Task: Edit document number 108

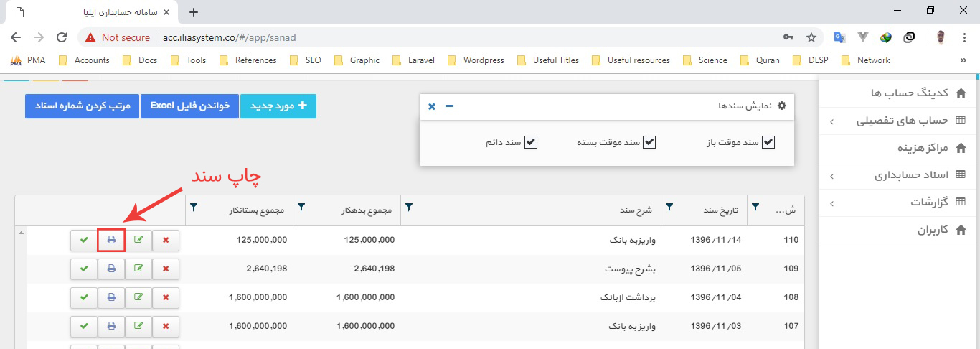Action: click(x=138, y=297)
